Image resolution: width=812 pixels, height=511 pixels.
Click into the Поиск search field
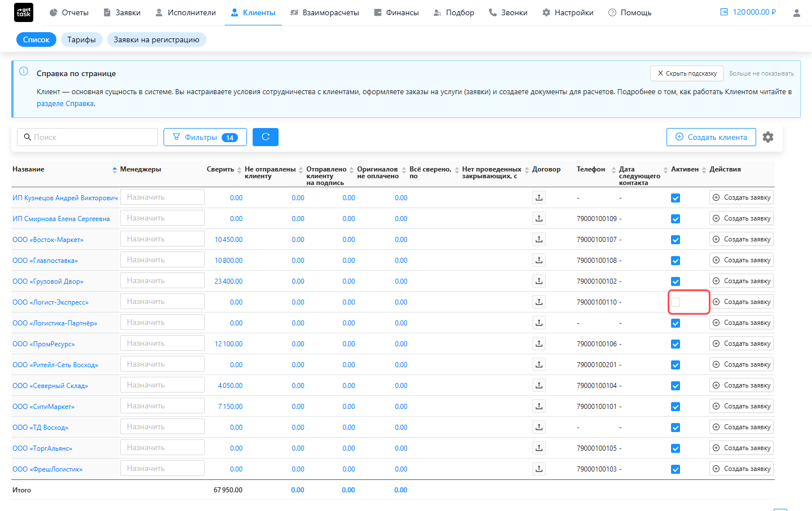[87, 137]
